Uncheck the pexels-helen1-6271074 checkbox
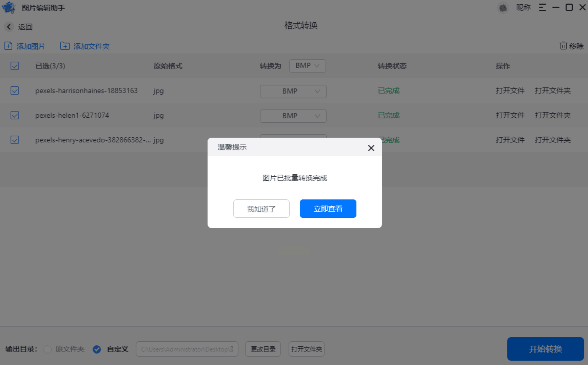The height and width of the screenshot is (365, 588). pos(15,115)
